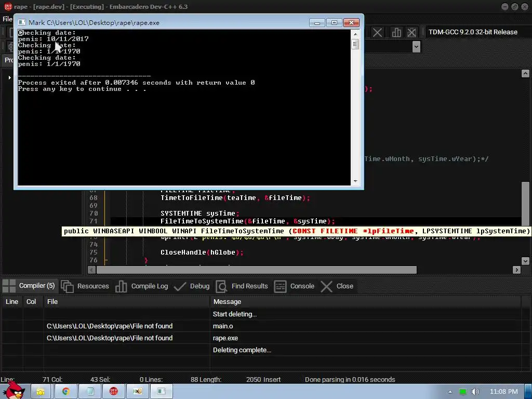Click the Resources stacked-pages icon
532x399 pixels.
click(x=67, y=286)
